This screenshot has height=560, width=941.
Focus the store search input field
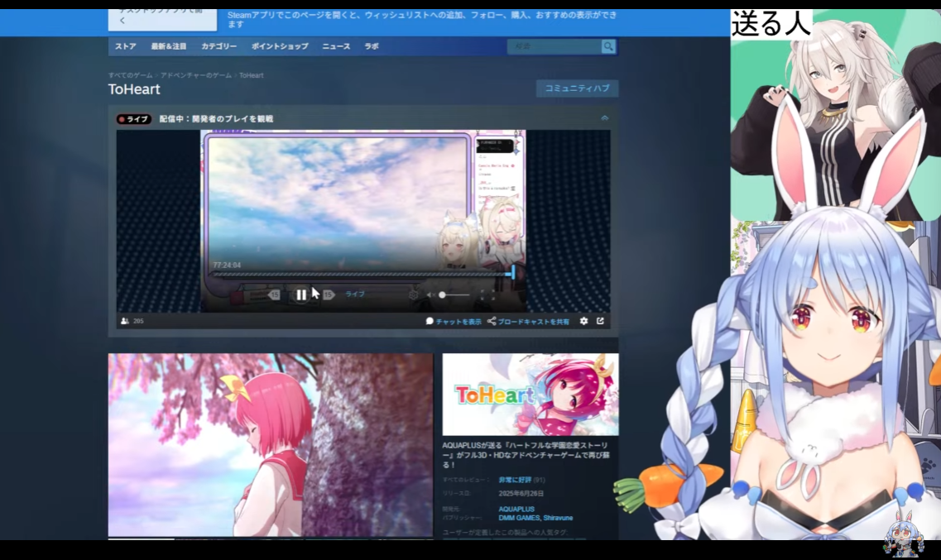pos(555,46)
